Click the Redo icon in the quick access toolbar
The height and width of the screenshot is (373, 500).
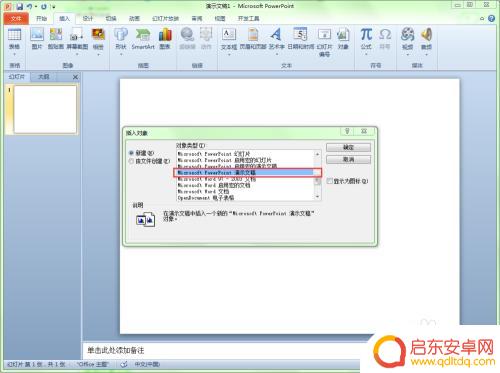44,6
